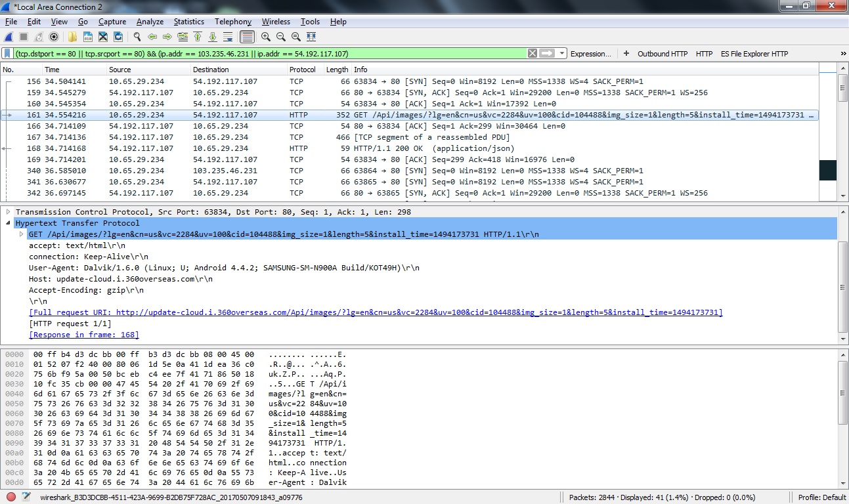
Task: Open the Analyze menu
Action: [x=150, y=22]
